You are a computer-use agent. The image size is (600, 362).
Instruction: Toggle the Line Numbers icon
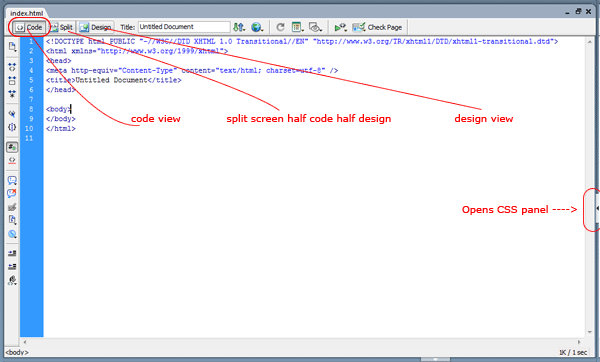point(12,147)
